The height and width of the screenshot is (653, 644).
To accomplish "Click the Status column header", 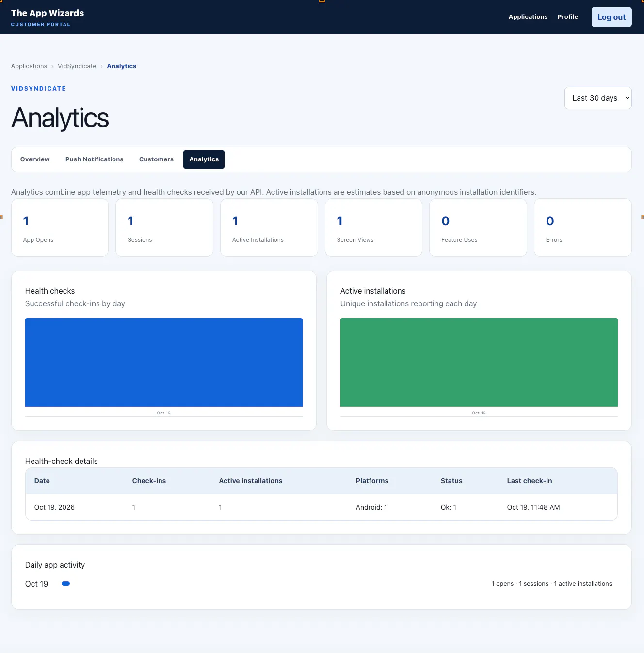I will [x=451, y=481].
